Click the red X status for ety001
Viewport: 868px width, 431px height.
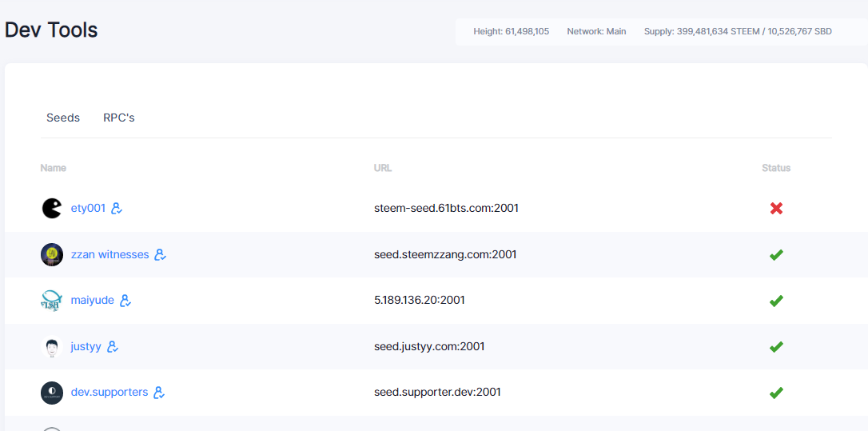click(776, 208)
